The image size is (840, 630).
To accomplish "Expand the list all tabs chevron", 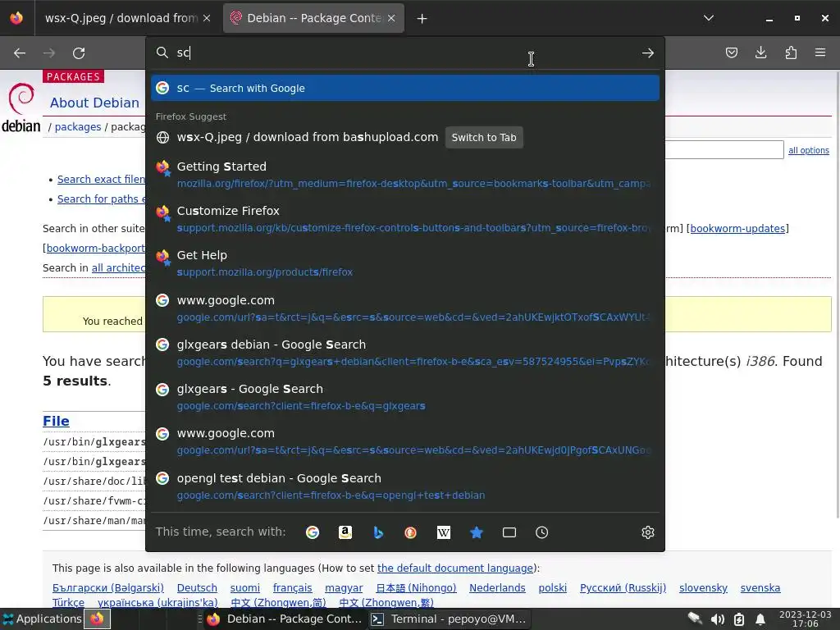I will pos(709,18).
